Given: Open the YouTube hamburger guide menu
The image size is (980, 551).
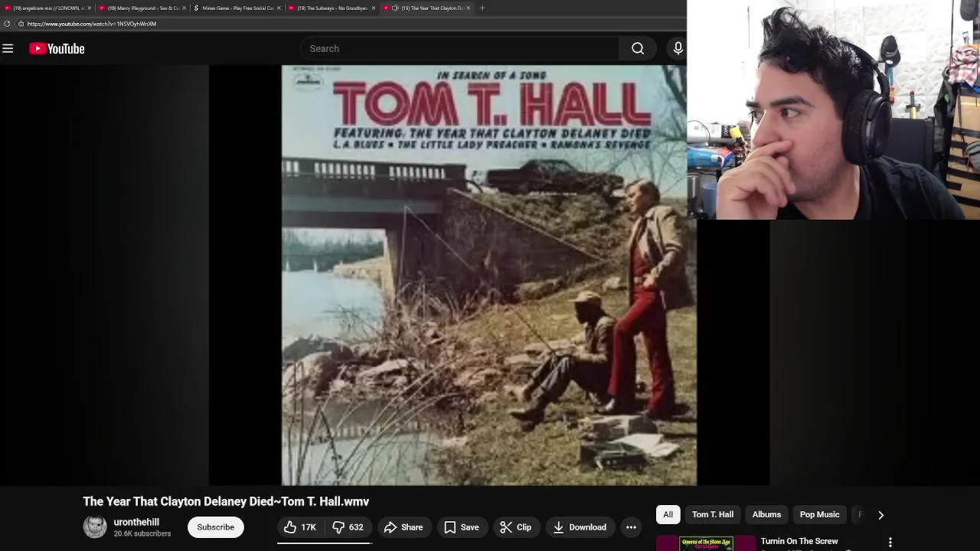Looking at the screenshot, I should click(8, 48).
